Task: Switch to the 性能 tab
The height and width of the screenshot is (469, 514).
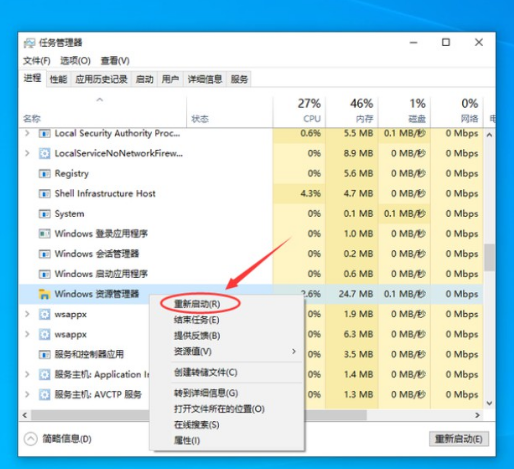Action: [58, 79]
